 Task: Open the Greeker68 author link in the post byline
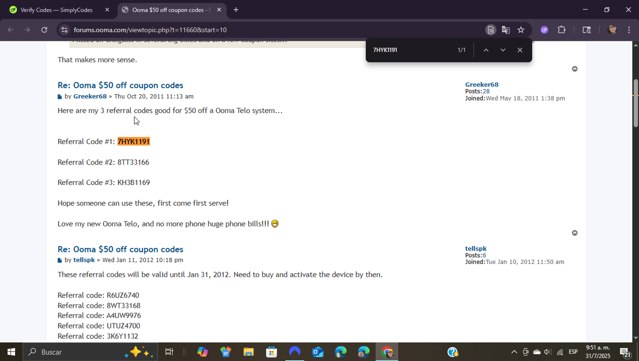coord(90,97)
